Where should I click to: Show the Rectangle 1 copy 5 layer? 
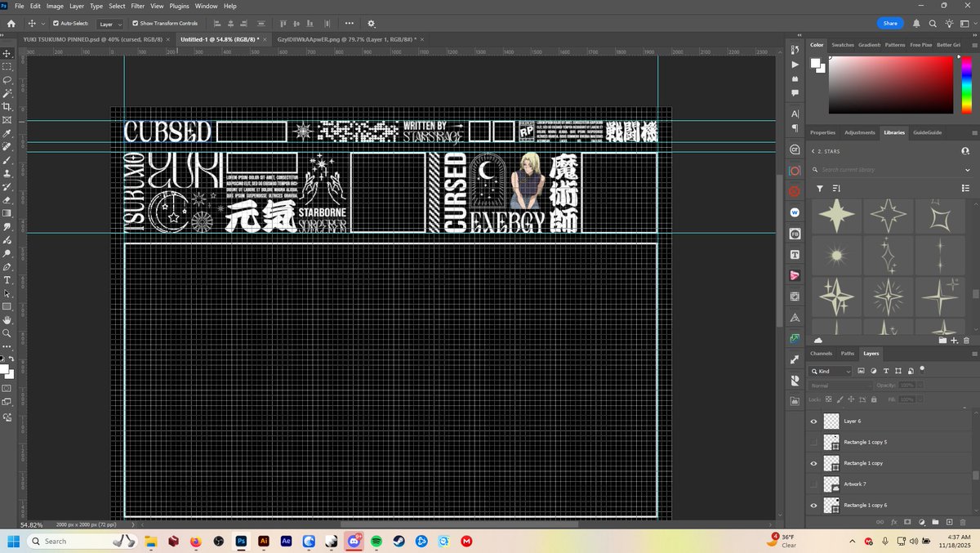coord(812,442)
